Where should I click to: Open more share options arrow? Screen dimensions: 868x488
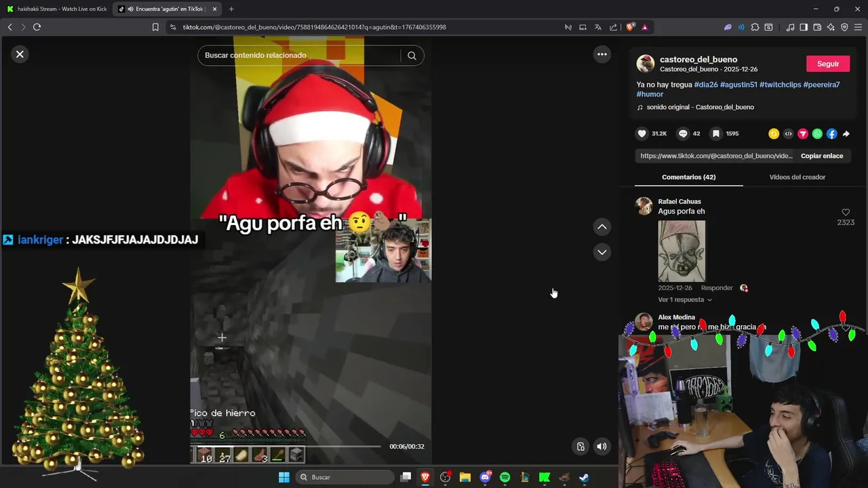coord(846,134)
